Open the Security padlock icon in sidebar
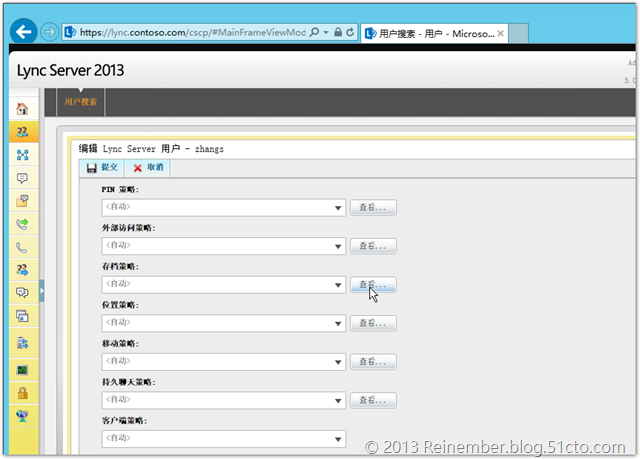Viewport: 640px width, 459px height. pyautogui.click(x=22, y=393)
